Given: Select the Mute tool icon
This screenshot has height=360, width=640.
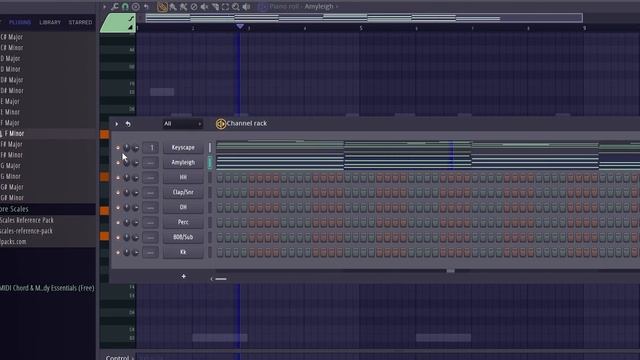Looking at the screenshot, I should 204,7.
